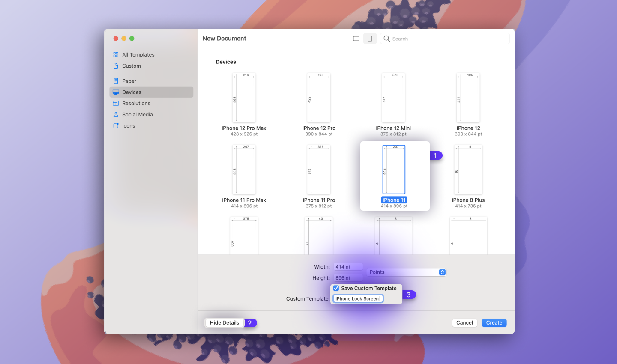617x364 pixels.
Task: Open All Templates category
Action: pos(138,55)
